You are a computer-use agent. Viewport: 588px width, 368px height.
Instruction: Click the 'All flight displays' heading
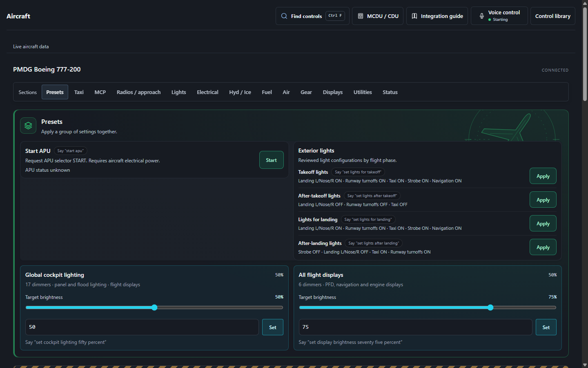(x=321, y=275)
